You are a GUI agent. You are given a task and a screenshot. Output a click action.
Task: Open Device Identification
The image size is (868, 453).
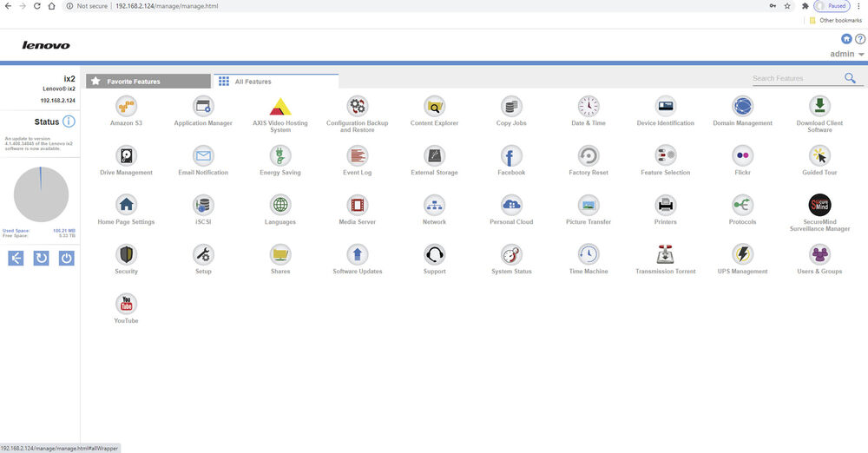[x=666, y=107]
